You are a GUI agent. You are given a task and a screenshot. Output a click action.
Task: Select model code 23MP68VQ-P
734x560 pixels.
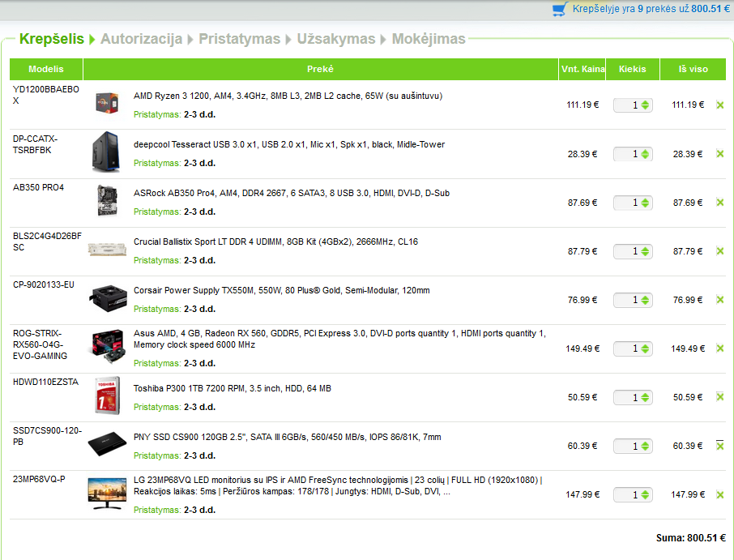(x=39, y=480)
